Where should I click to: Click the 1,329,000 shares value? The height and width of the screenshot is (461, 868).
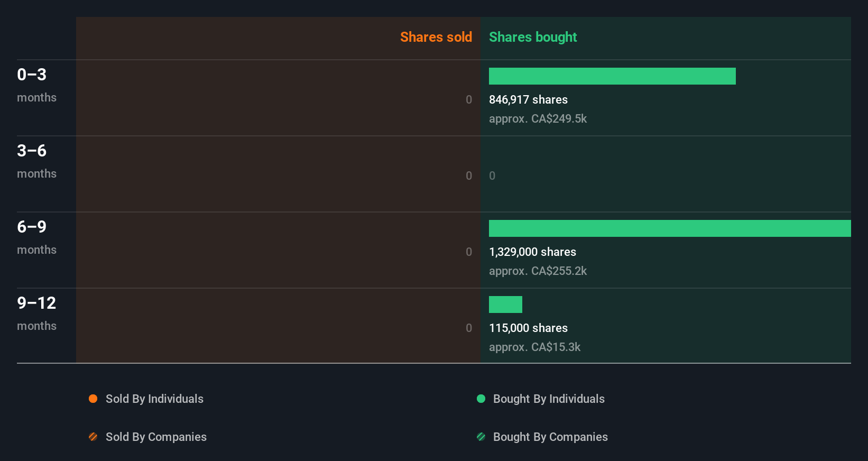click(532, 252)
